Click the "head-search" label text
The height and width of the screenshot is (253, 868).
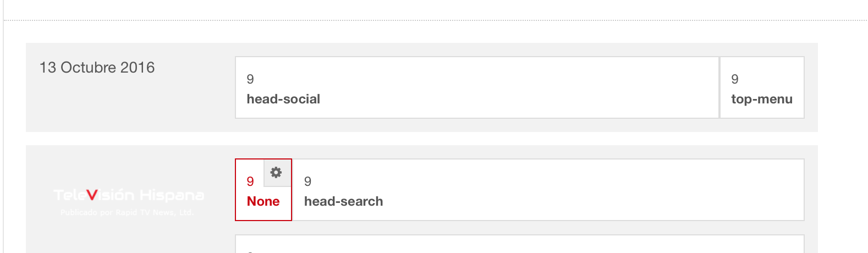click(343, 201)
